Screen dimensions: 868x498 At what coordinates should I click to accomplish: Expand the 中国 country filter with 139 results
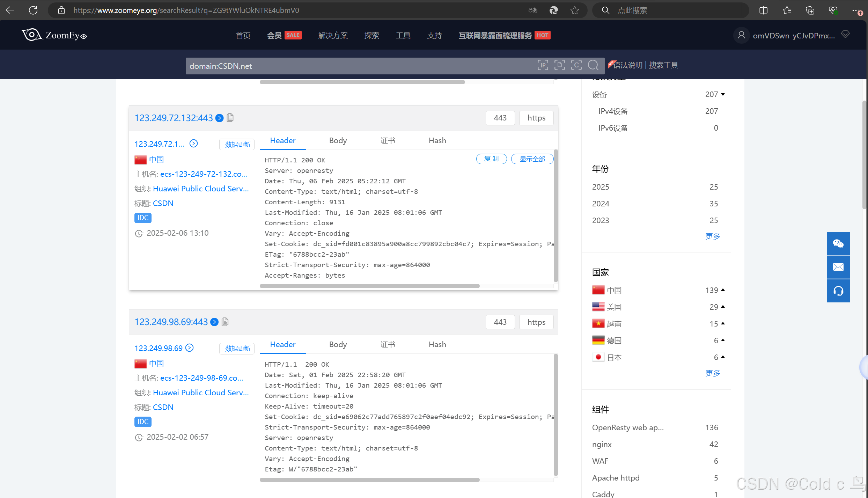(x=723, y=290)
